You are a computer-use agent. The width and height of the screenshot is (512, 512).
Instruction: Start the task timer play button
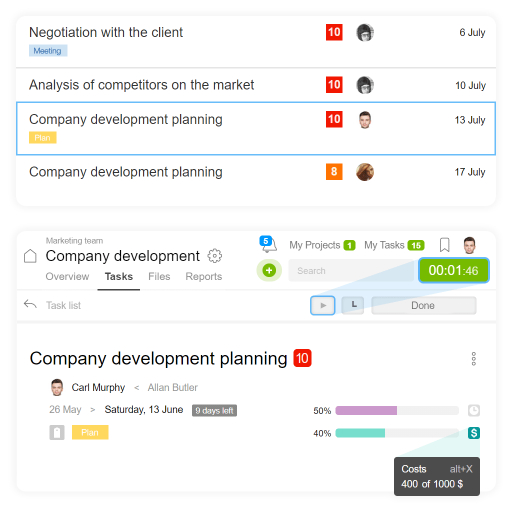click(323, 305)
